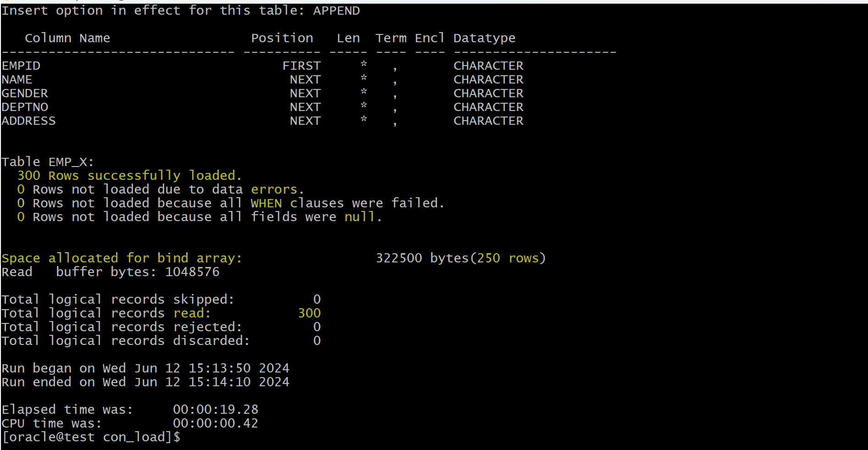Click 'Rows not loaded due to data errors' line
The width and height of the screenshot is (868, 450).
click(x=160, y=189)
